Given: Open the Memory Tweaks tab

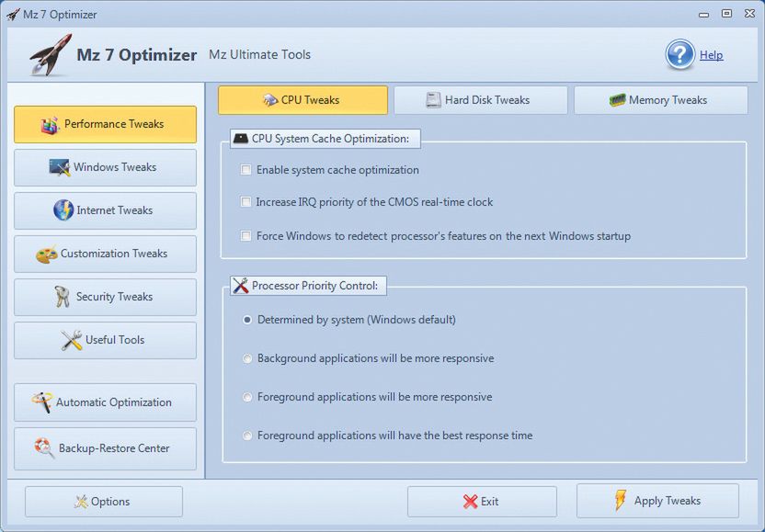Looking at the screenshot, I should tap(660, 100).
